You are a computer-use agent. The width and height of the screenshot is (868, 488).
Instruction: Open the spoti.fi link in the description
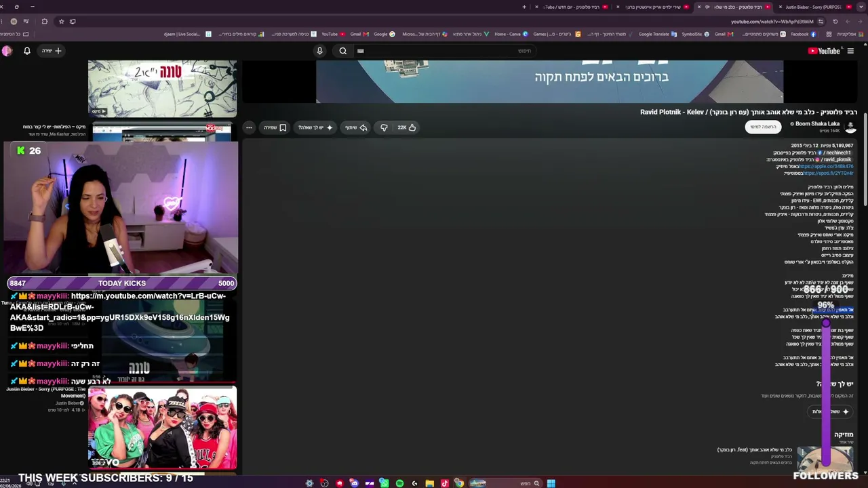[x=828, y=174]
